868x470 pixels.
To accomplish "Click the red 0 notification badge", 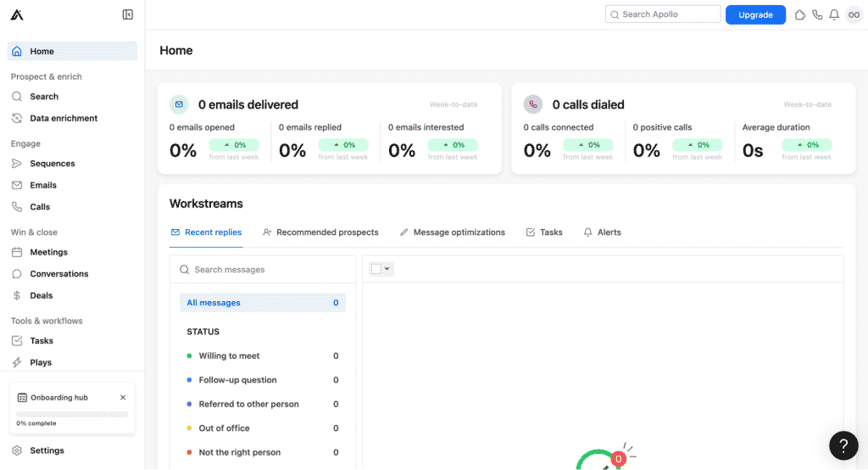I will [618, 459].
